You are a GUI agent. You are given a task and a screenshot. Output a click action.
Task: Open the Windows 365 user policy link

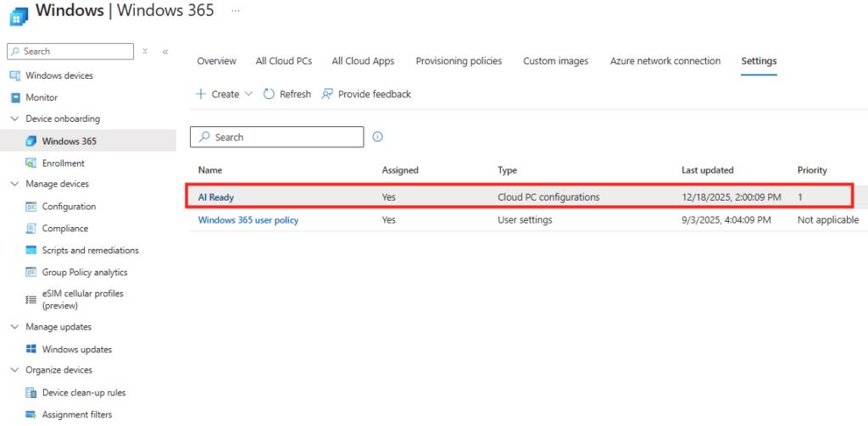pos(248,220)
